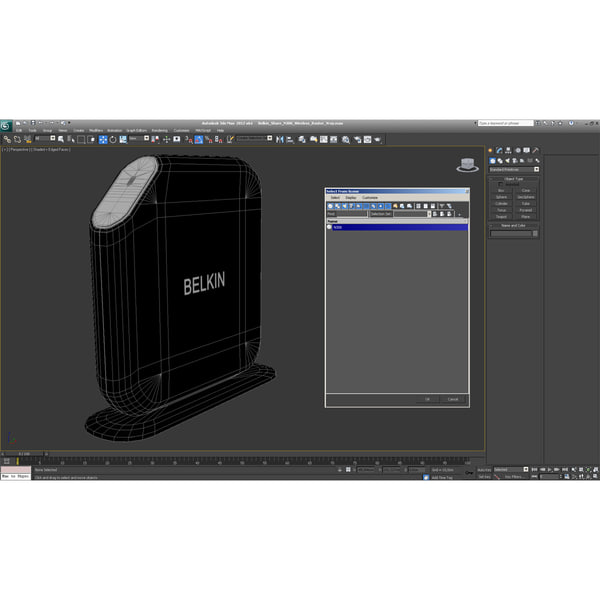
Task: Click the ViewCube in the viewport
Action: 466,164
